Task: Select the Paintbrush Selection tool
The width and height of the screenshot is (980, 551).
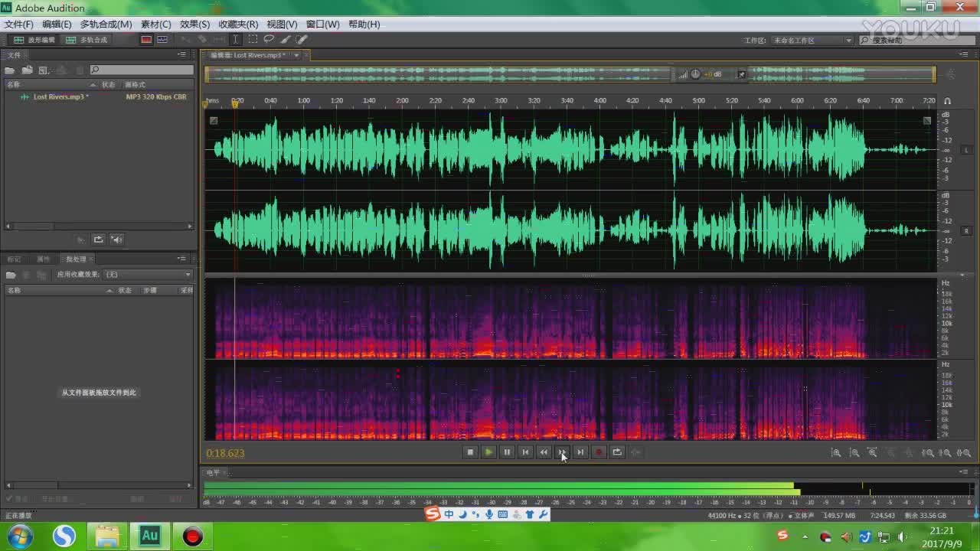Action: click(286, 39)
